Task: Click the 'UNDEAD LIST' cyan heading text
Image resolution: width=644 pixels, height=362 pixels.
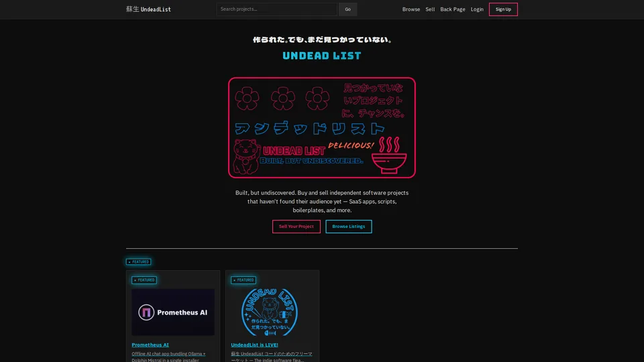Action: coord(322,56)
